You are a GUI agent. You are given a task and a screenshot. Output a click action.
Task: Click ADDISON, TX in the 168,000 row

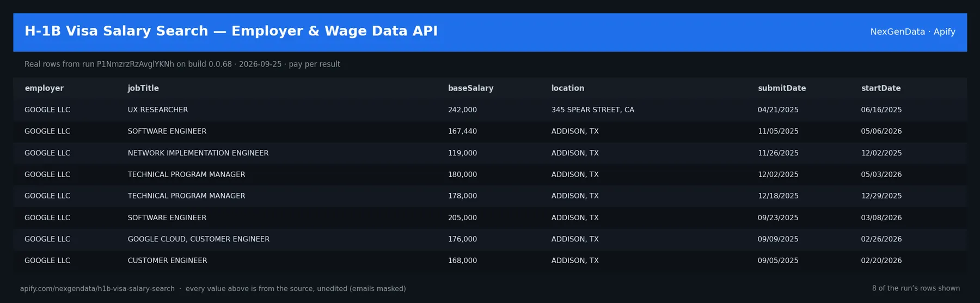tap(575, 260)
